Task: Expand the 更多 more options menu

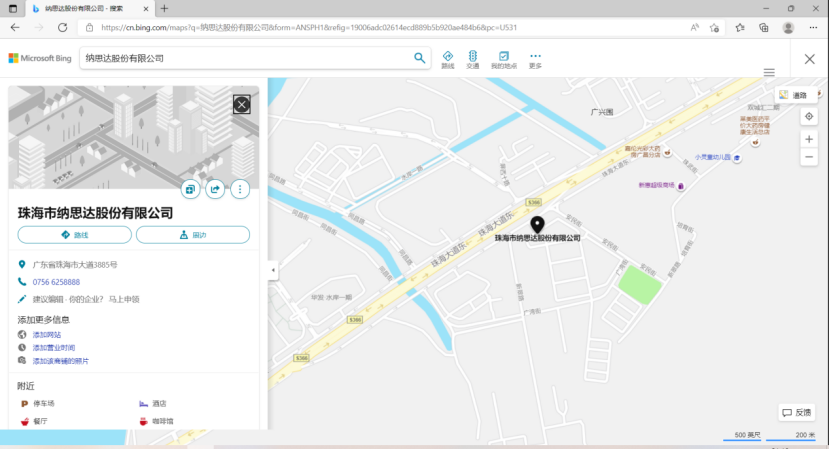Action: (x=535, y=59)
